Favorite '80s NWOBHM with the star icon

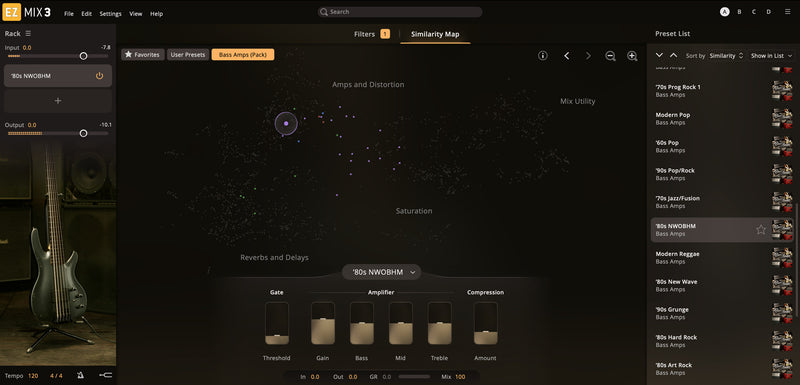pyautogui.click(x=761, y=230)
